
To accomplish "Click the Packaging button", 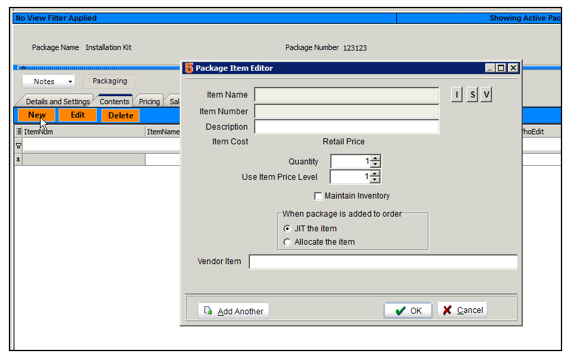I will click(x=110, y=81).
